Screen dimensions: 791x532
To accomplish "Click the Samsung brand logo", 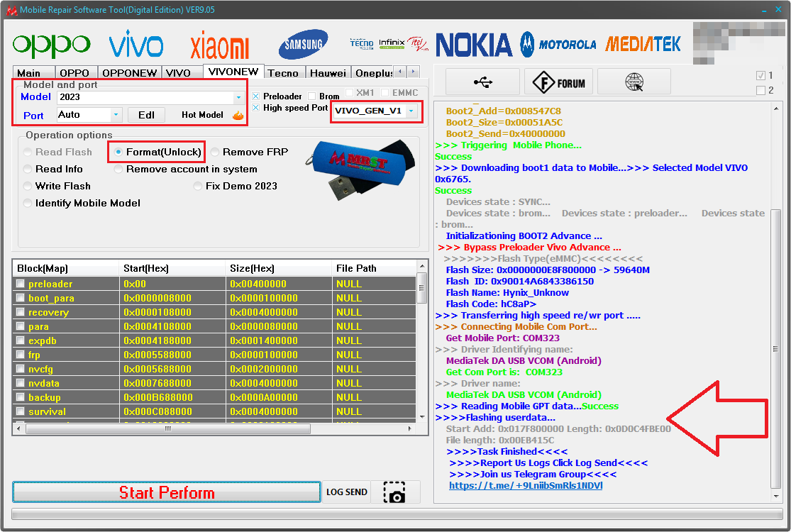I will tap(303, 45).
